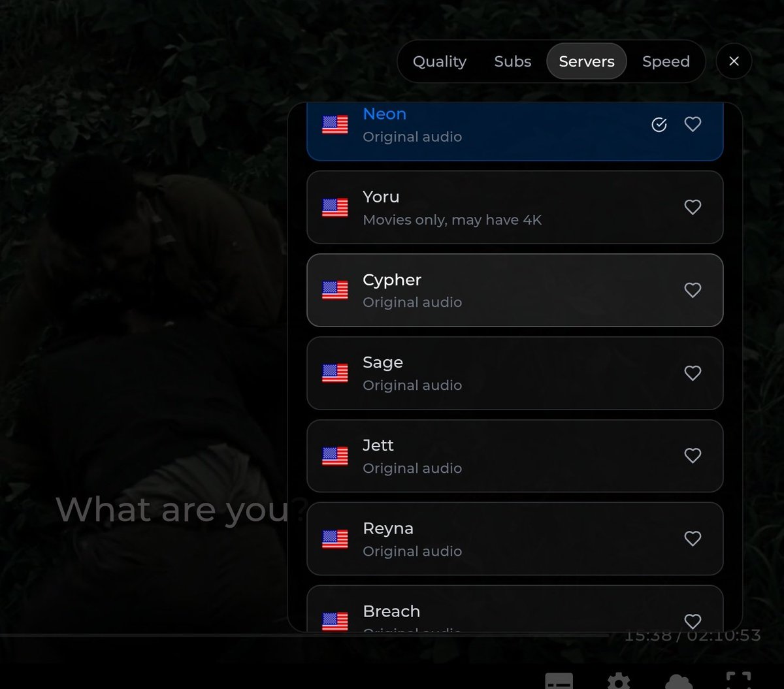Select the Neon server
This screenshot has height=689, width=784.
(x=515, y=131)
